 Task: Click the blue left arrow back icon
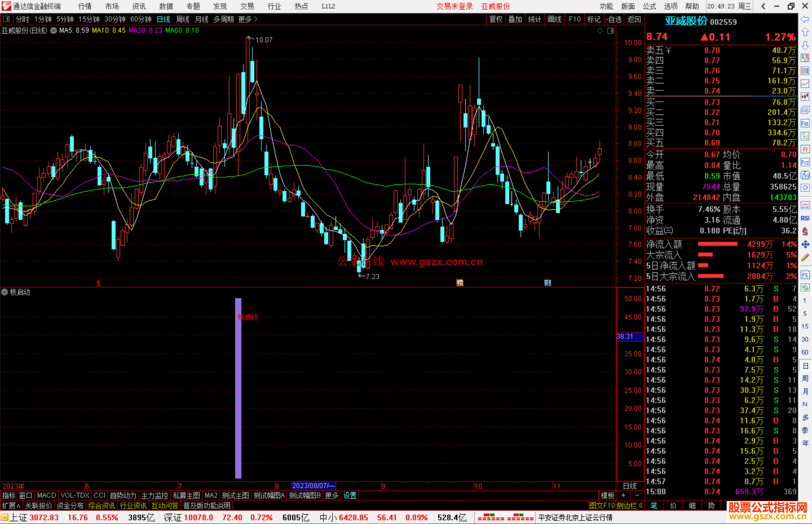pyautogui.click(x=805, y=19)
